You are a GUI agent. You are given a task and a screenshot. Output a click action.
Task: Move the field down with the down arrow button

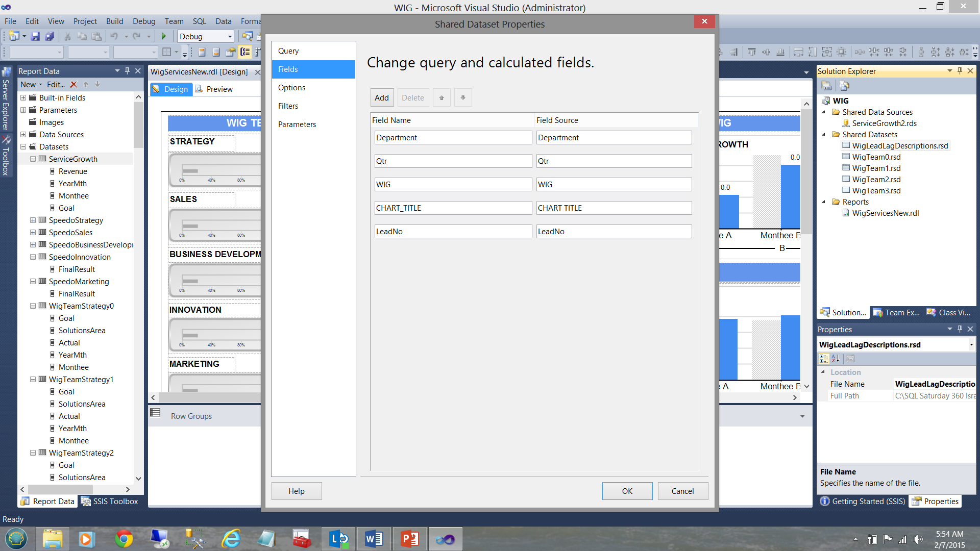pos(463,97)
